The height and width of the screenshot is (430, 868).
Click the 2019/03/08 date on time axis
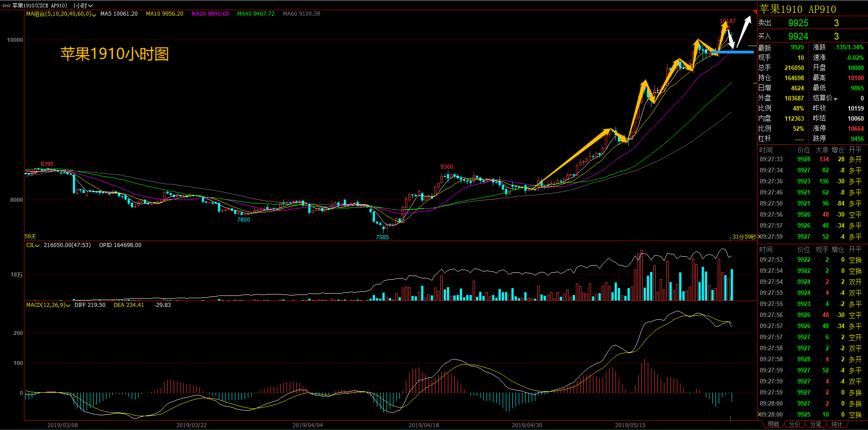(x=62, y=425)
